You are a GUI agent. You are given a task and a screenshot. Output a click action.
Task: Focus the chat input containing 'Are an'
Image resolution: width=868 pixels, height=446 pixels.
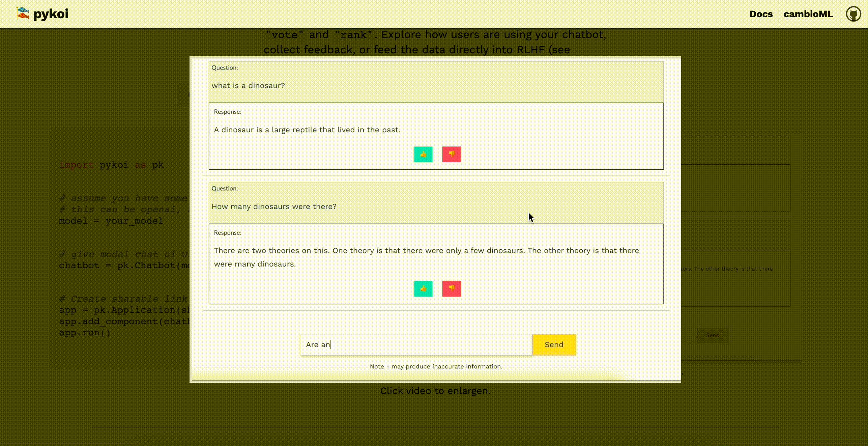[x=415, y=344]
